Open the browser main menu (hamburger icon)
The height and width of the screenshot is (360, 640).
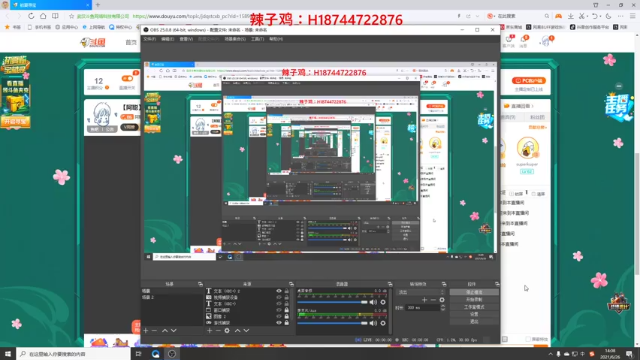[632, 16]
